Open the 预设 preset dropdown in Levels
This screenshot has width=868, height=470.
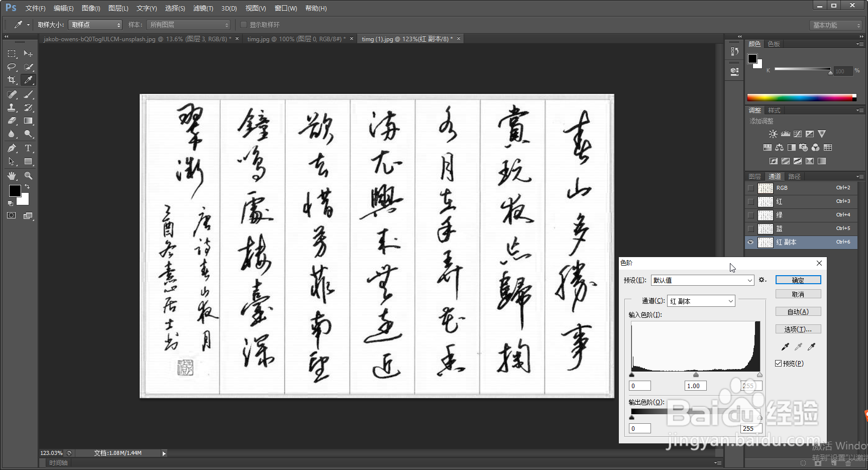[703, 280]
